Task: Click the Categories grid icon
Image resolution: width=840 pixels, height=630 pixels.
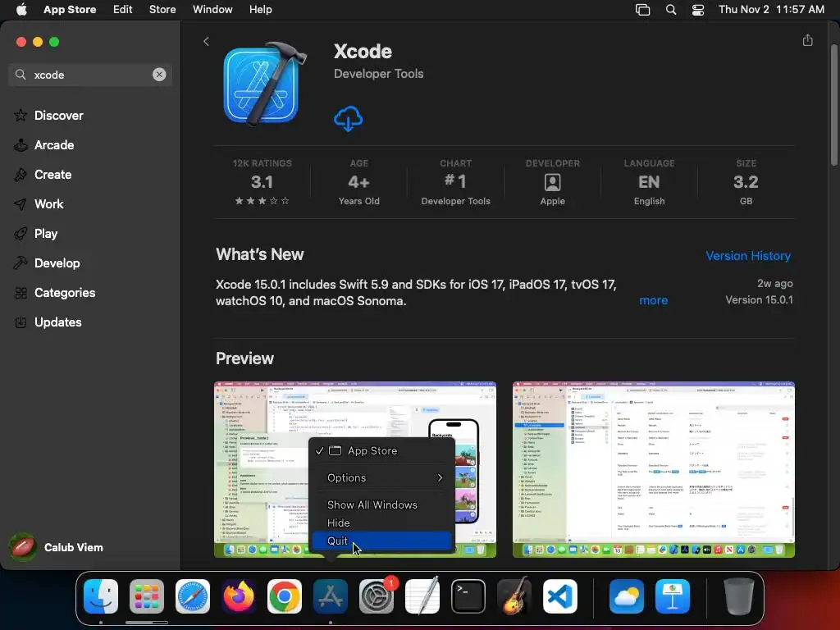Action: (x=21, y=293)
